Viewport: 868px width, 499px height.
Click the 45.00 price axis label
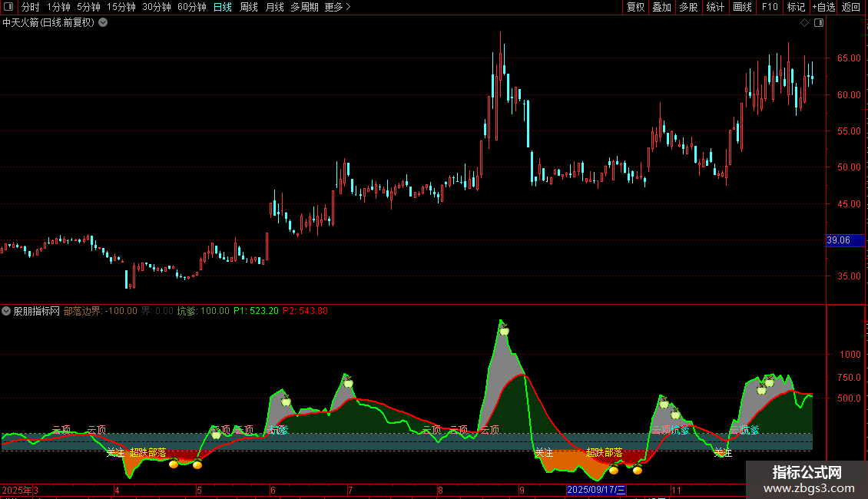point(849,204)
